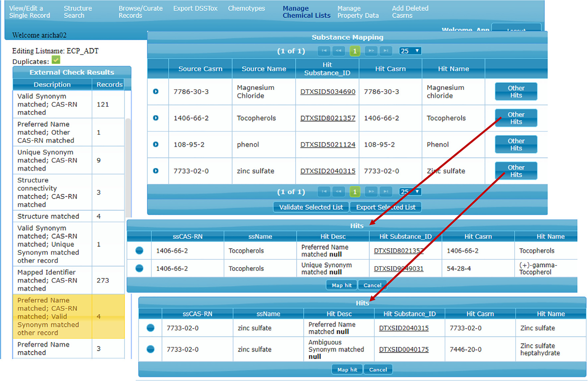Screen dimensions: 588x381
Task: Sort by Hit Name column in Substance Mapping
Action: 453,69
